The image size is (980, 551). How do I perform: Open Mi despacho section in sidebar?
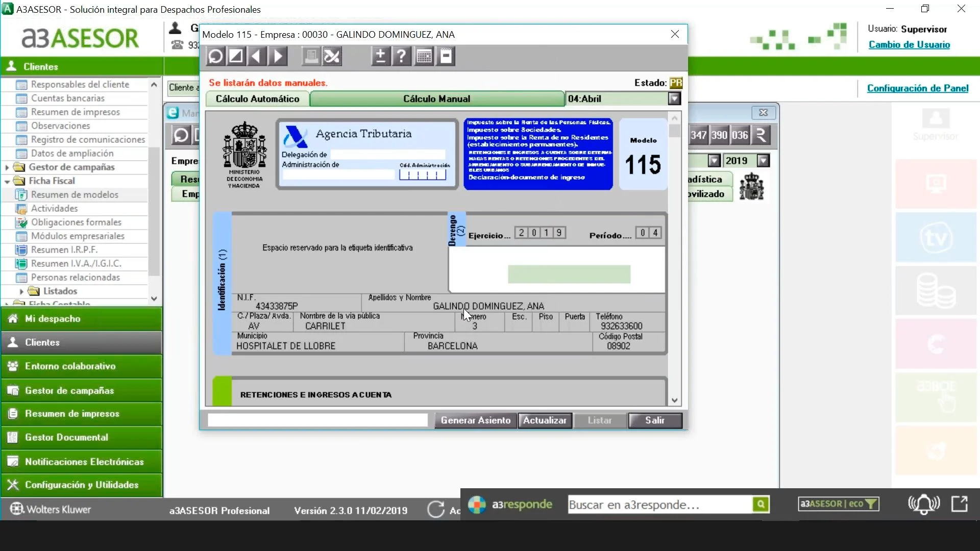tap(82, 319)
